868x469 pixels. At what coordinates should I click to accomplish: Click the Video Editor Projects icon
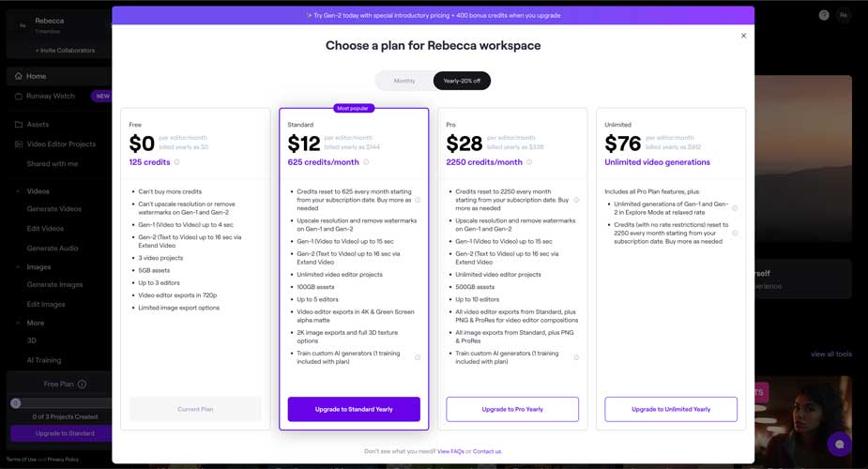18,144
